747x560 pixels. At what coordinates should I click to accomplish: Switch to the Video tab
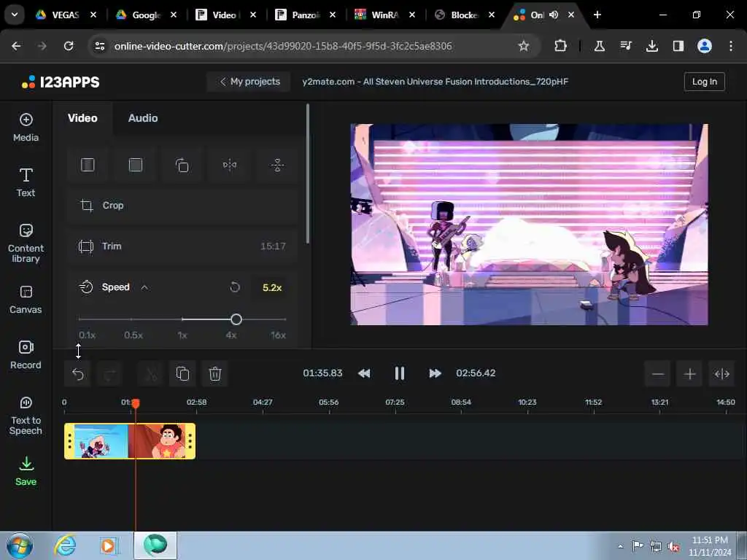pyautogui.click(x=82, y=118)
